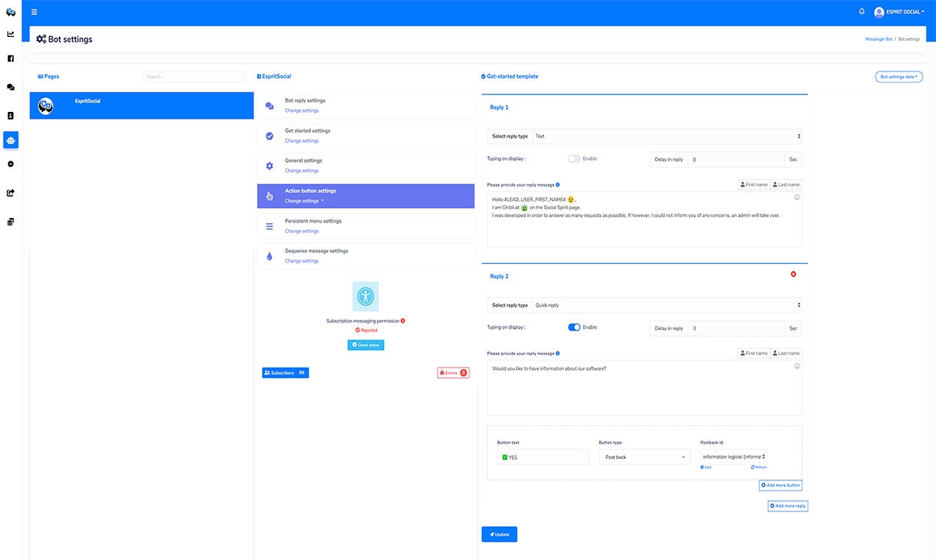Click the Persistent menu settings bars icon
936x560 pixels.
pos(270,226)
